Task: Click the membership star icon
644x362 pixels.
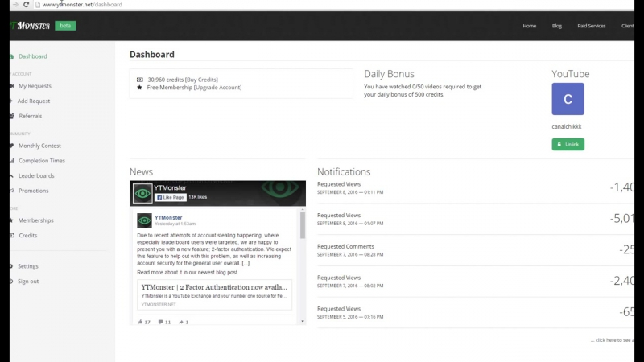Action: [139, 88]
